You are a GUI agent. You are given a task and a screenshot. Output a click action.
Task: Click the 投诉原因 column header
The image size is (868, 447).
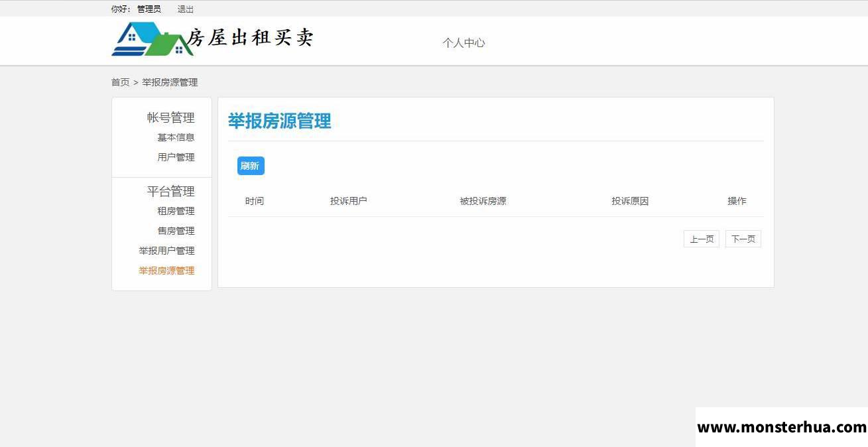630,201
